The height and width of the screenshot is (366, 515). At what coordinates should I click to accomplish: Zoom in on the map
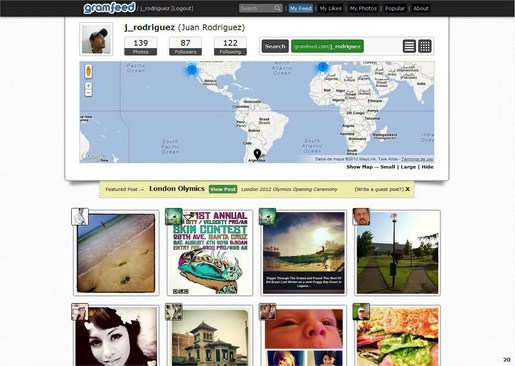[x=88, y=86]
